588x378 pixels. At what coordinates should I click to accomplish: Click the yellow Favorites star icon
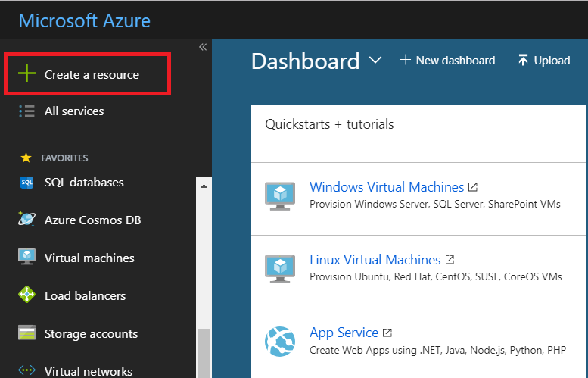(x=26, y=158)
